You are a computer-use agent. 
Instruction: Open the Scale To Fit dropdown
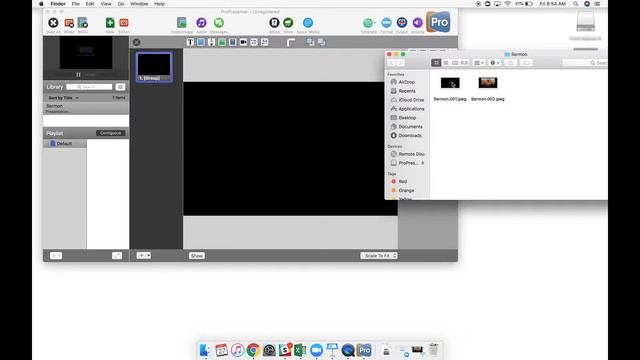379,256
